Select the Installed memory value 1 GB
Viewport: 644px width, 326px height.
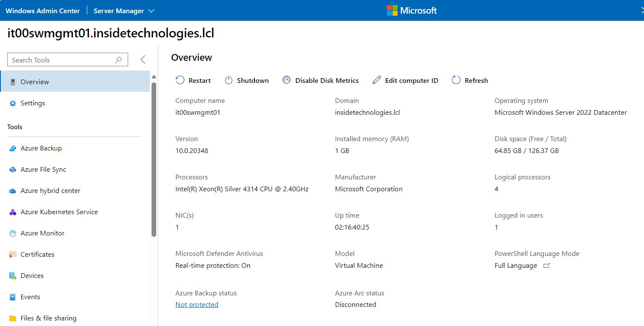(x=342, y=151)
